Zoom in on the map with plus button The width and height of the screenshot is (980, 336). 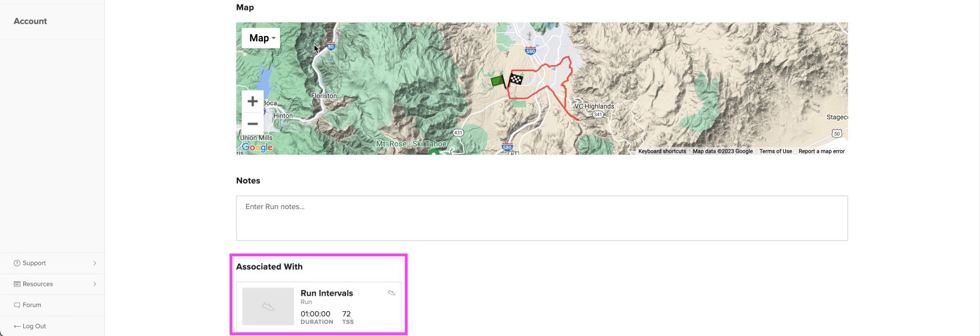point(252,102)
